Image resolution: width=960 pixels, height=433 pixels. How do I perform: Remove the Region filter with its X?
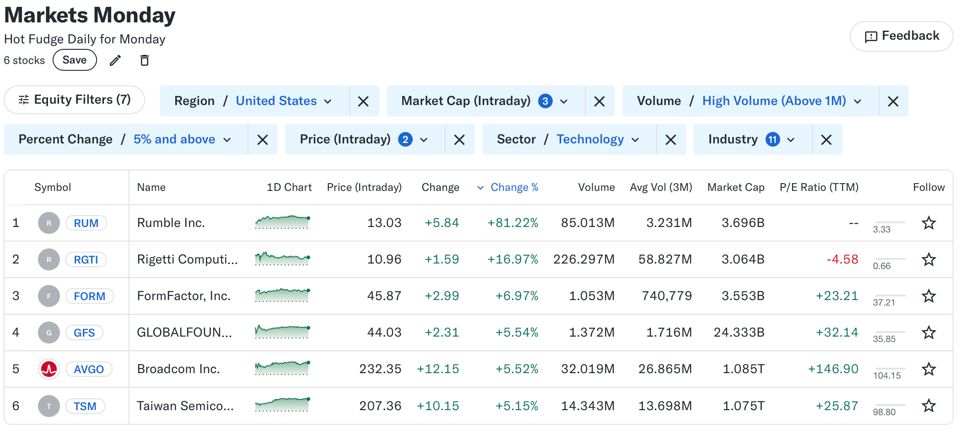point(363,101)
